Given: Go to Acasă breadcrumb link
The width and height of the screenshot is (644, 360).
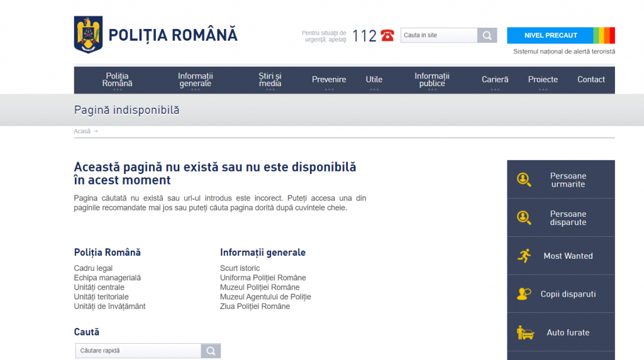Looking at the screenshot, I should [82, 131].
